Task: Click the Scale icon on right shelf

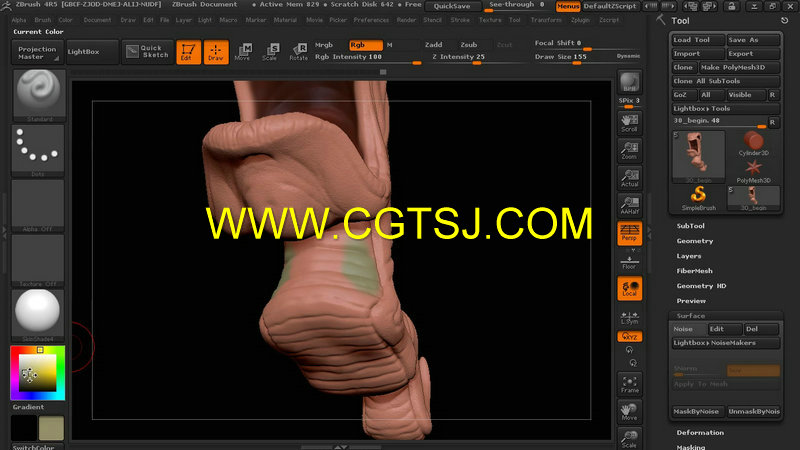Action: (630, 439)
